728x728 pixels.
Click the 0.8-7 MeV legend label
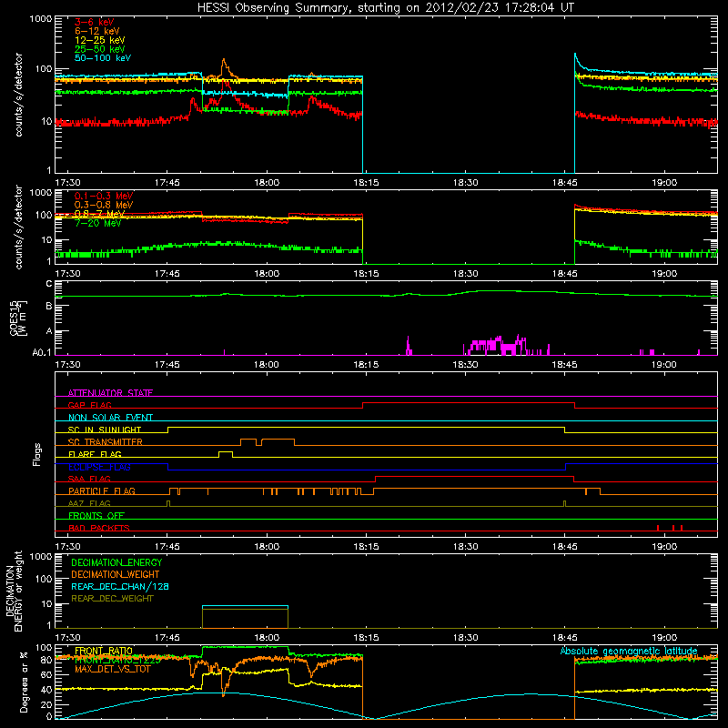tap(99, 214)
